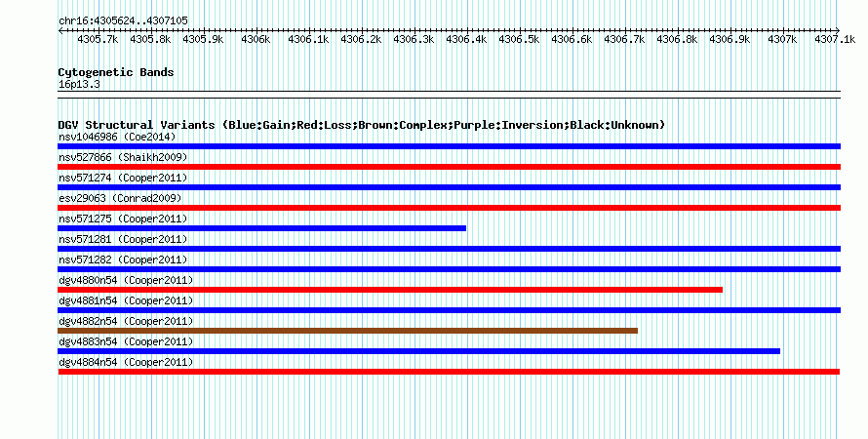
Task: Select the red dgv4884n54 loss bar
Action: [449, 372]
